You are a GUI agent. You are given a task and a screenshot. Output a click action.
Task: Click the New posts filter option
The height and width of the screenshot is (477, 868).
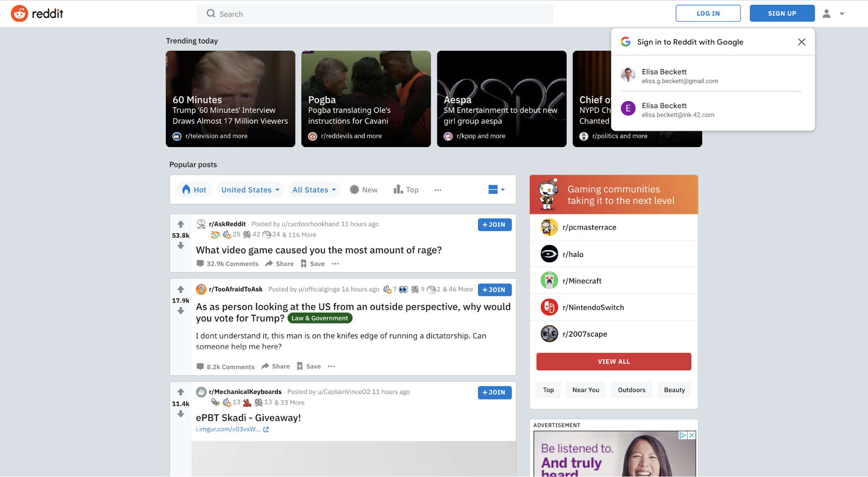click(x=363, y=189)
